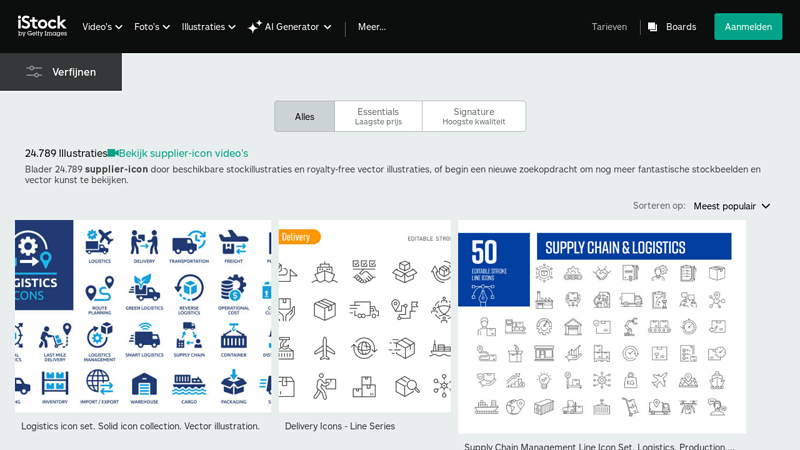800x450 pixels.
Task: Click the Supply Chain Management Line Icon caption
Action: coord(599,446)
